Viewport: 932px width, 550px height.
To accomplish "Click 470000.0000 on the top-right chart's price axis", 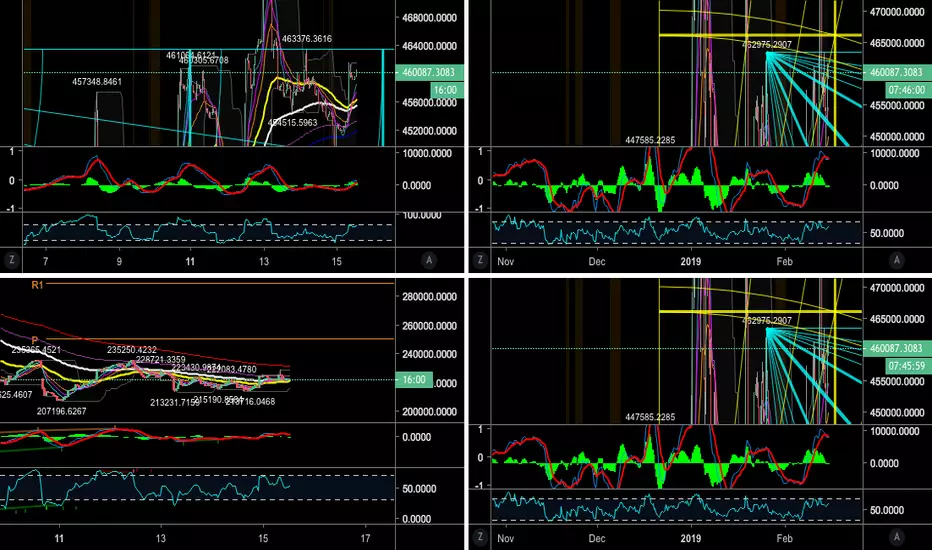I will tap(897, 12).
